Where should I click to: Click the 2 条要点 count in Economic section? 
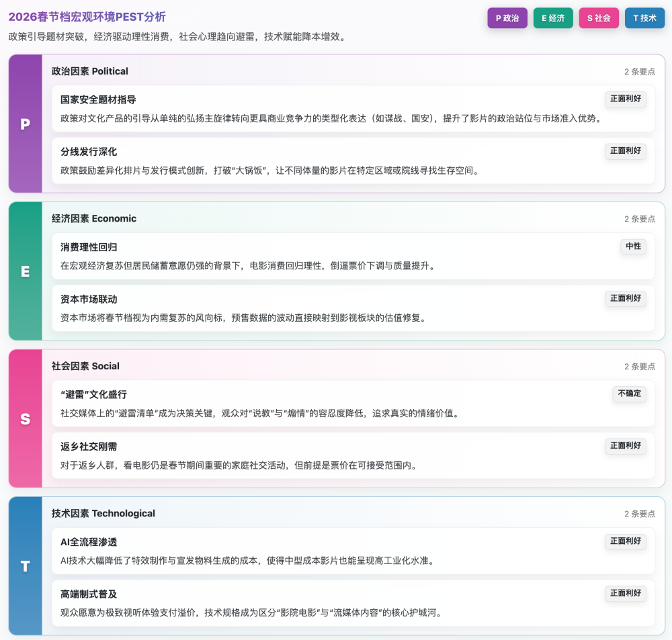coord(640,219)
